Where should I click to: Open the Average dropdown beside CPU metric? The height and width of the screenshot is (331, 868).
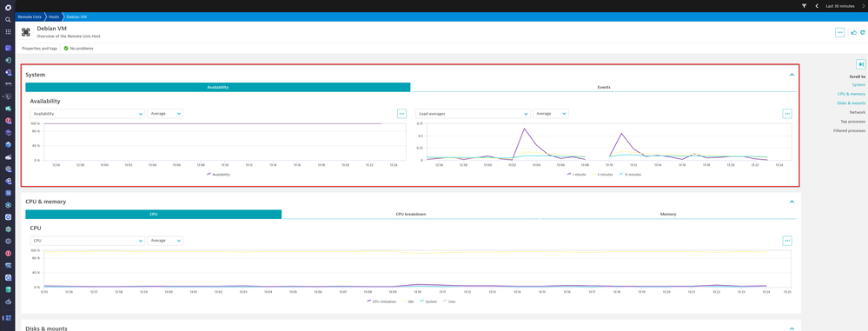[x=165, y=241]
